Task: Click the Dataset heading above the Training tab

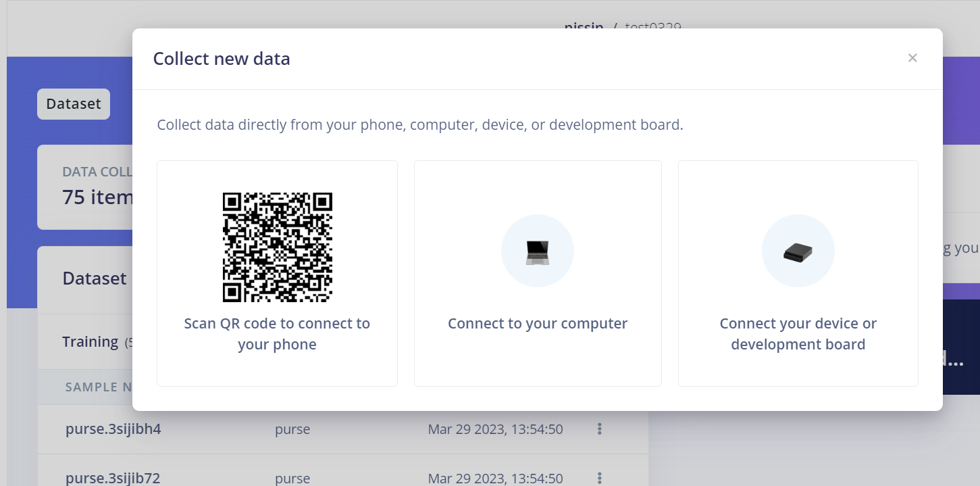Action: [x=95, y=278]
